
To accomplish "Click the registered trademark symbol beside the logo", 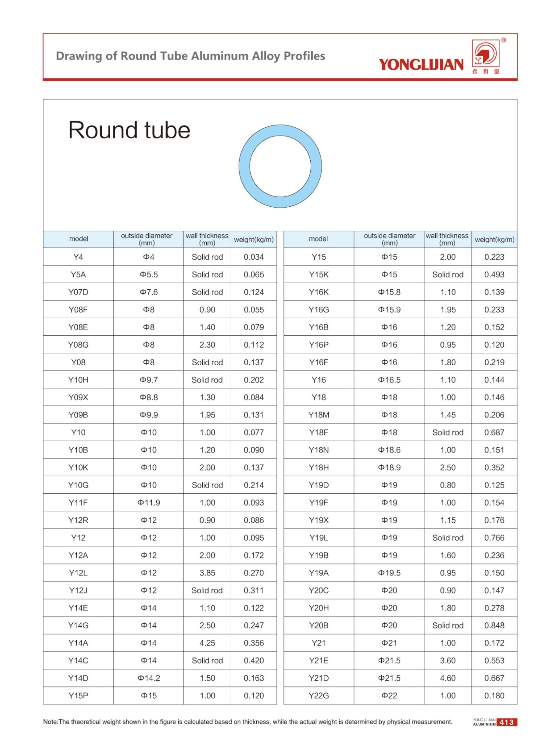I will [503, 40].
